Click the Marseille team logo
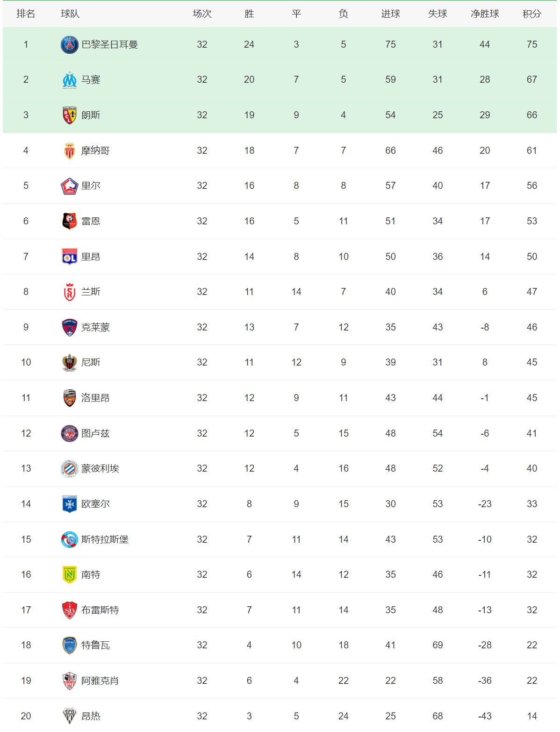This screenshot has height=732, width=560. 70,80
